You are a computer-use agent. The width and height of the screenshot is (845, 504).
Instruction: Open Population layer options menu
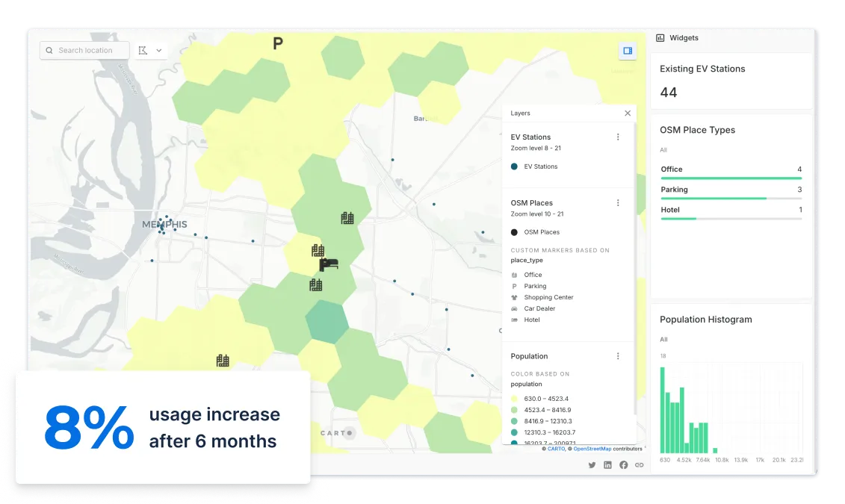tap(618, 356)
